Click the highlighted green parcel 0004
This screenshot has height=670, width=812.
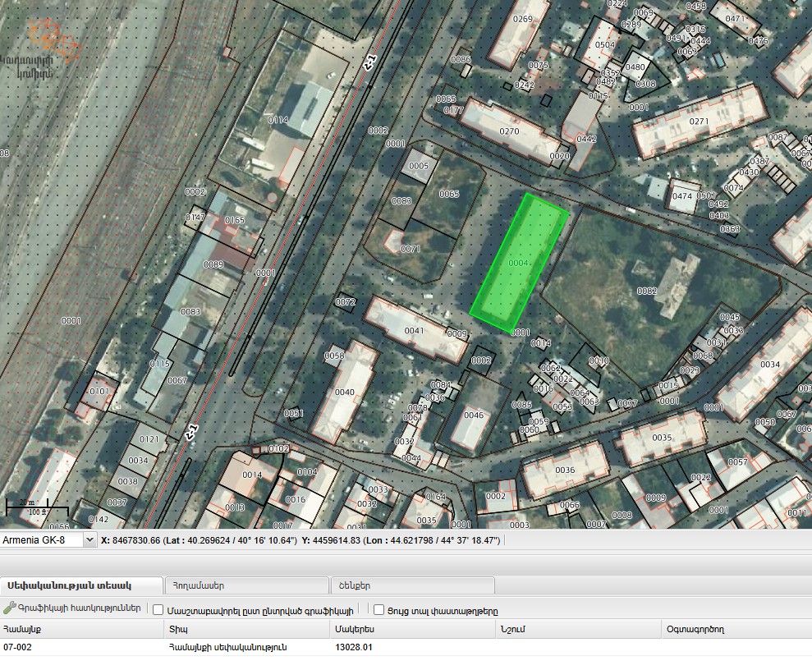click(x=518, y=263)
